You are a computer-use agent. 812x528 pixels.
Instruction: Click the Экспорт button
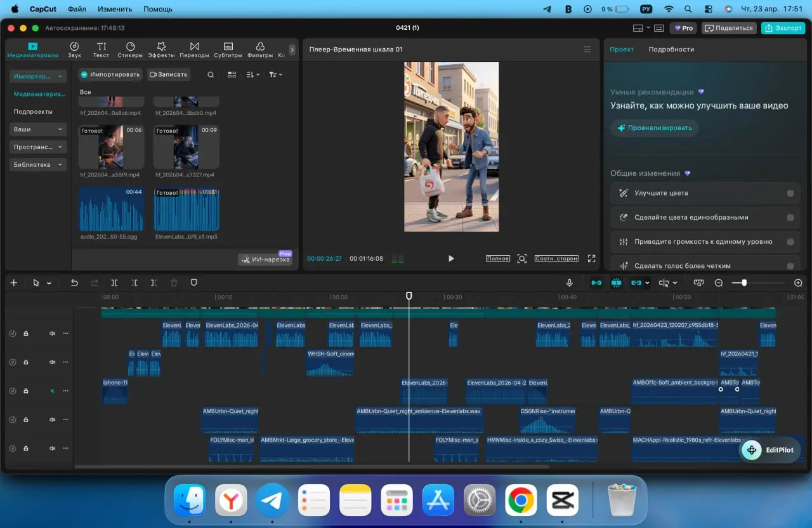pos(783,29)
